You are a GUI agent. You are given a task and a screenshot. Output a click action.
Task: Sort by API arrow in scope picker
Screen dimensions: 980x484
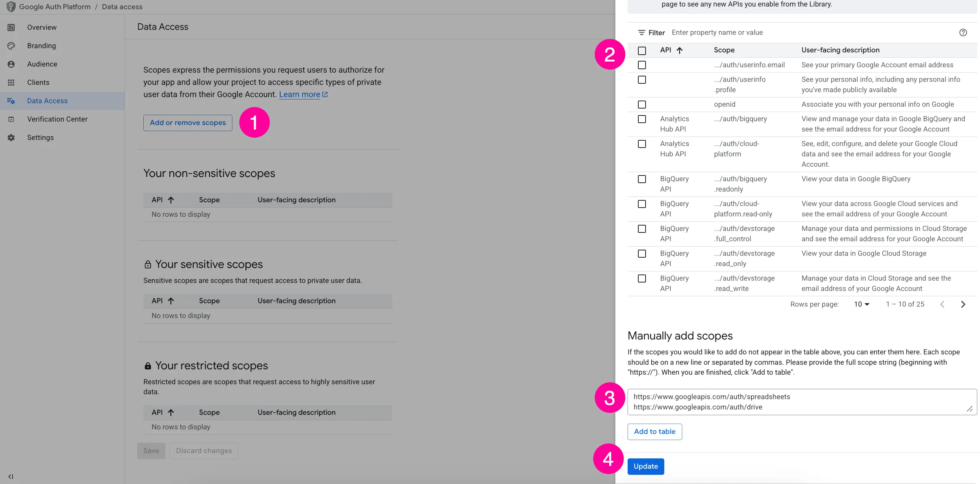pyautogui.click(x=680, y=50)
